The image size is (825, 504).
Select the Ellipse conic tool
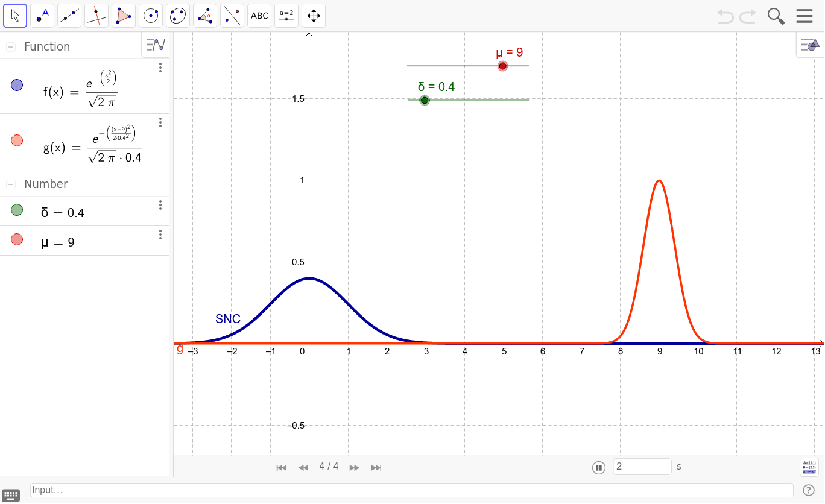point(178,16)
